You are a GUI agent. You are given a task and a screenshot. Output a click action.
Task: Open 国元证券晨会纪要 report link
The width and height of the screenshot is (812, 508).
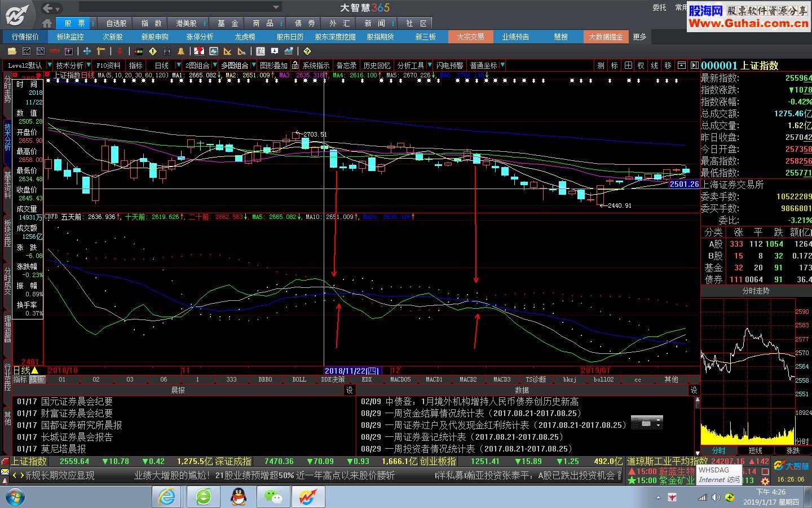pos(77,401)
